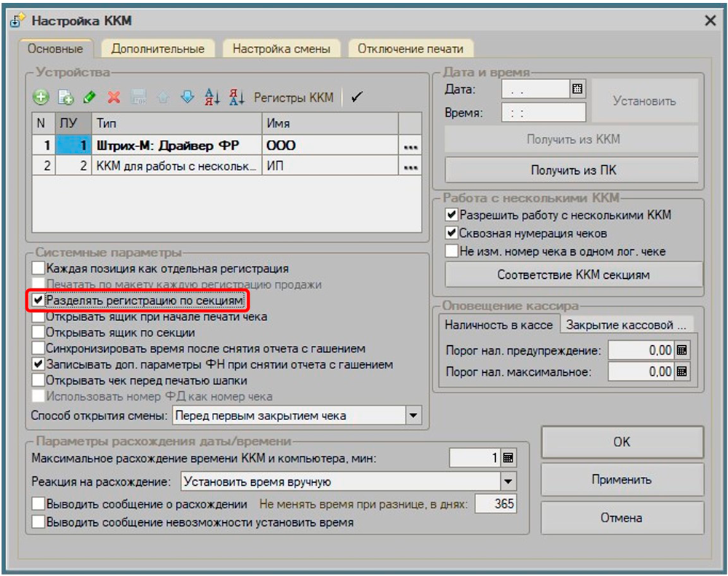Click the green add device icon
Screen dimensions: 728x576
[x=41, y=97]
